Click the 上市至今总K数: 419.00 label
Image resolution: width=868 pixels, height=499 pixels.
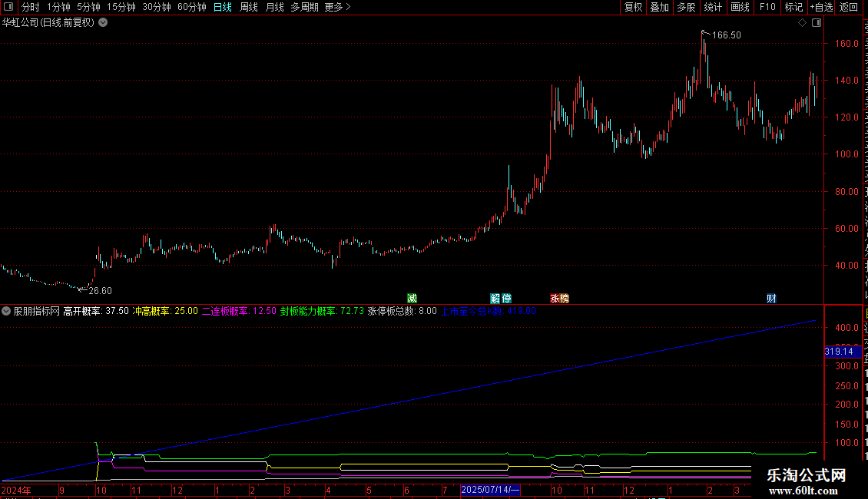(489, 311)
